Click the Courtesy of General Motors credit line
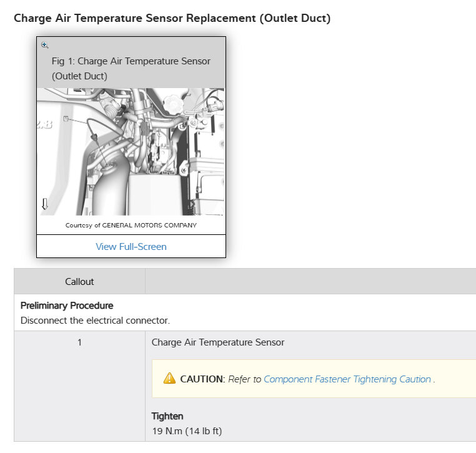The height and width of the screenshot is (453, 476). 131,225
